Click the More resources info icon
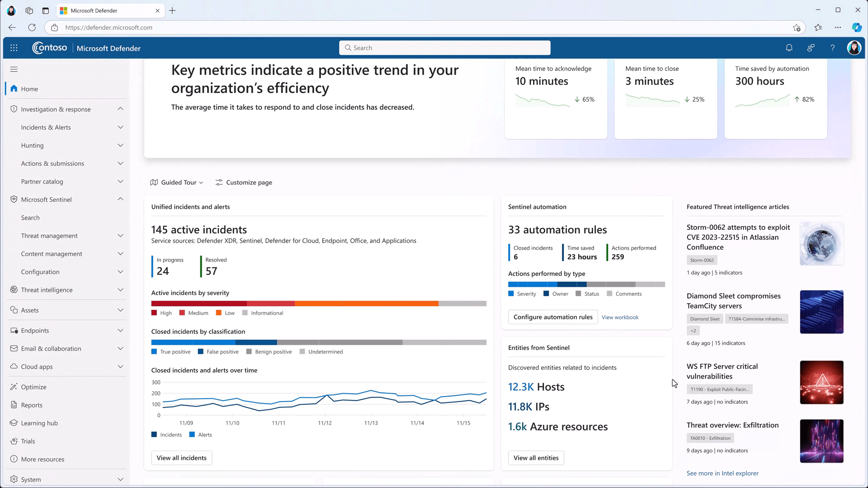Viewport: 868px width, 488px height. pyautogui.click(x=14, y=459)
